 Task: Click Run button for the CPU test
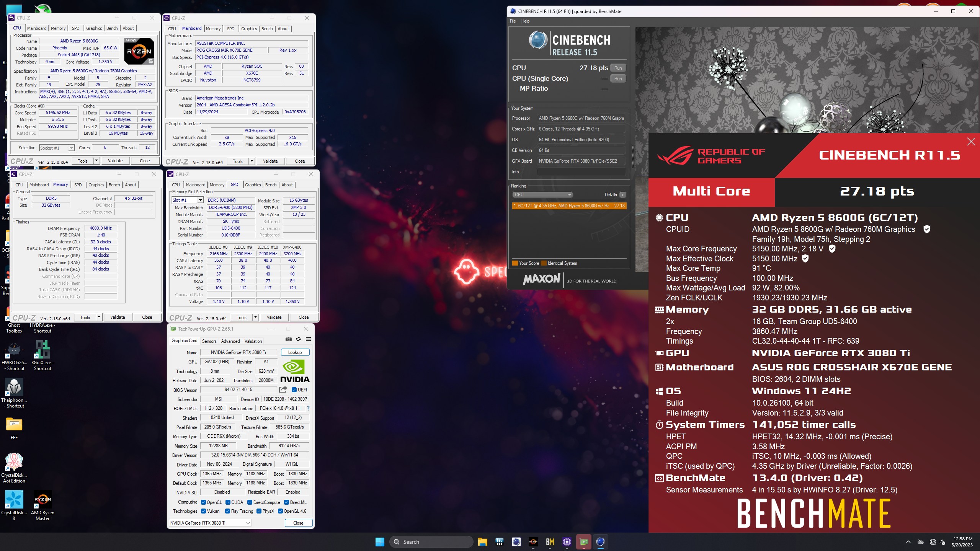(x=618, y=68)
